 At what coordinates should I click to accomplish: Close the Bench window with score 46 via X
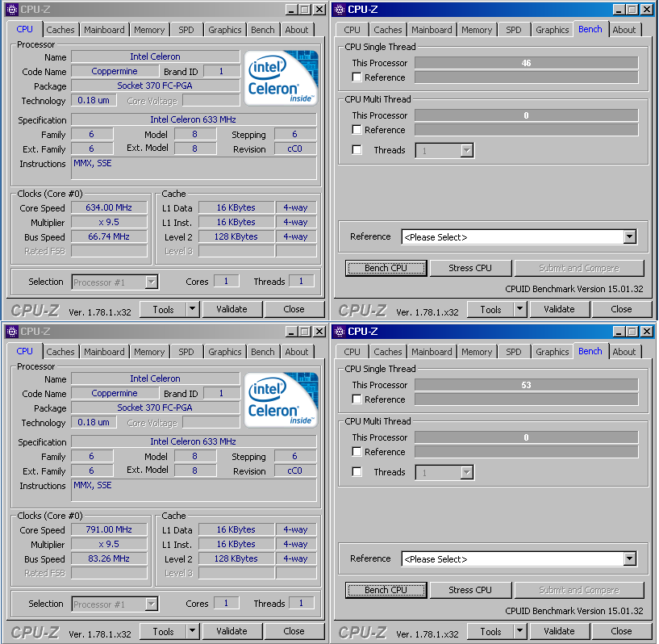click(647, 10)
